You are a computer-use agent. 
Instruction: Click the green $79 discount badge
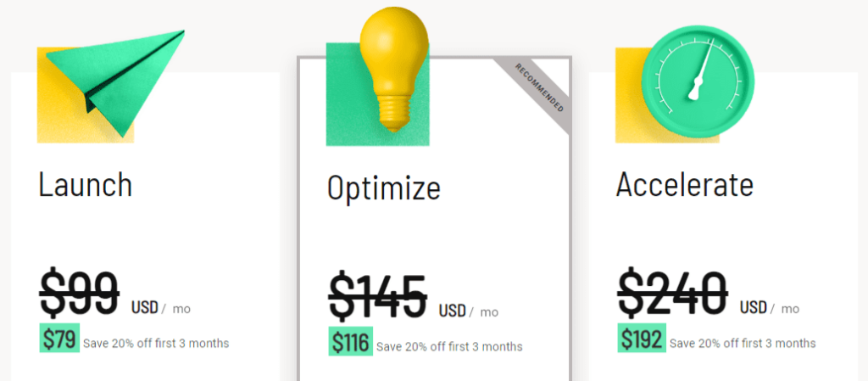[60, 338]
